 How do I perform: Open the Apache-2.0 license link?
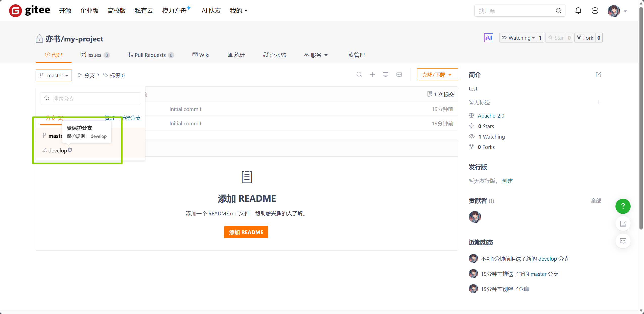tap(491, 116)
